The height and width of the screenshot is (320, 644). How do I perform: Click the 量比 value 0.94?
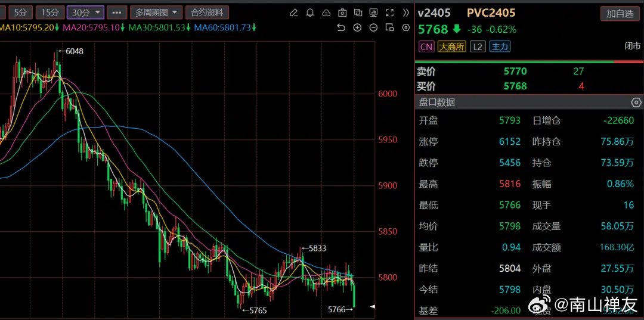coord(512,247)
